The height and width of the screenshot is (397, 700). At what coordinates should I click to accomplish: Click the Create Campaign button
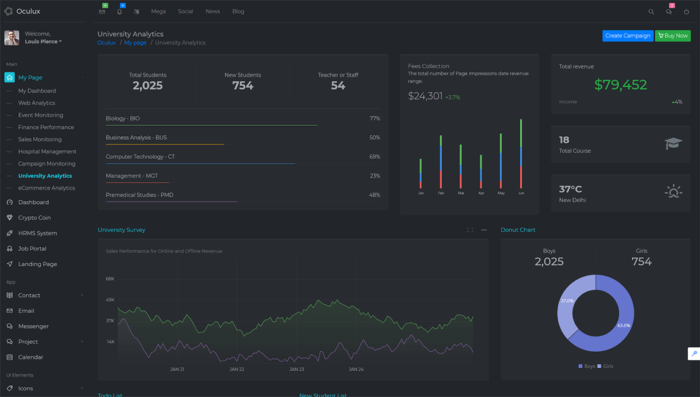click(627, 36)
